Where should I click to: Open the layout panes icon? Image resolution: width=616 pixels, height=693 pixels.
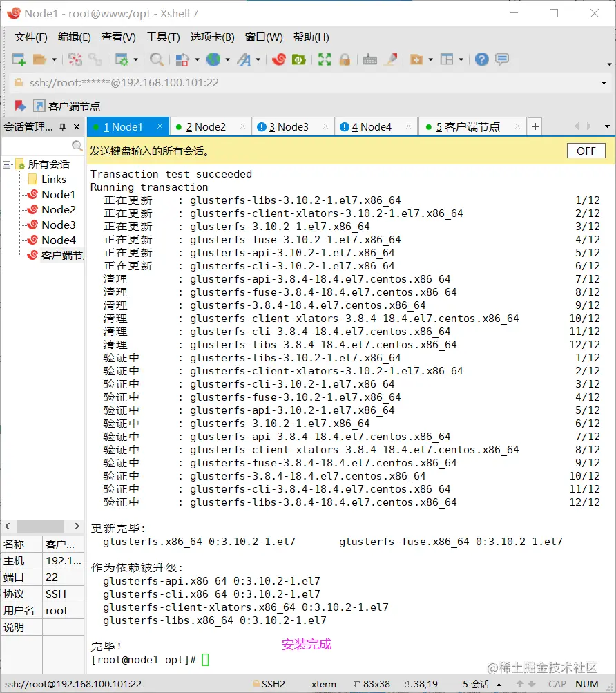(x=447, y=59)
